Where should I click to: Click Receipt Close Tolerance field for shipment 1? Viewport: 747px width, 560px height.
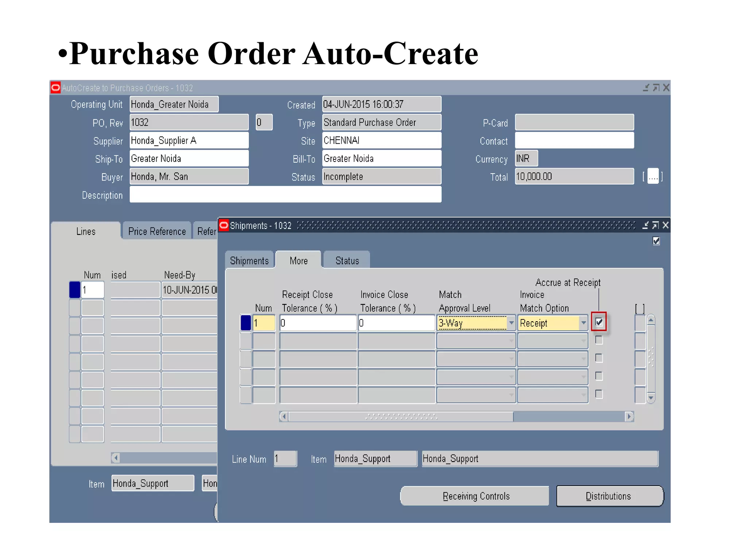(318, 323)
